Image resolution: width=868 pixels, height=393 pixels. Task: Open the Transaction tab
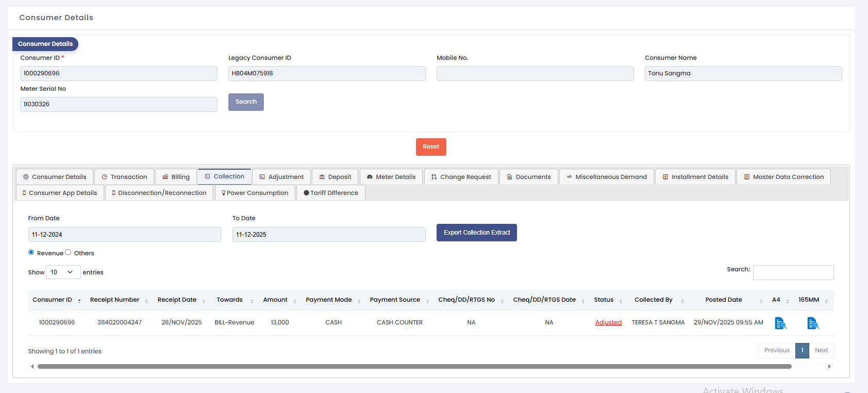point(124,177)
